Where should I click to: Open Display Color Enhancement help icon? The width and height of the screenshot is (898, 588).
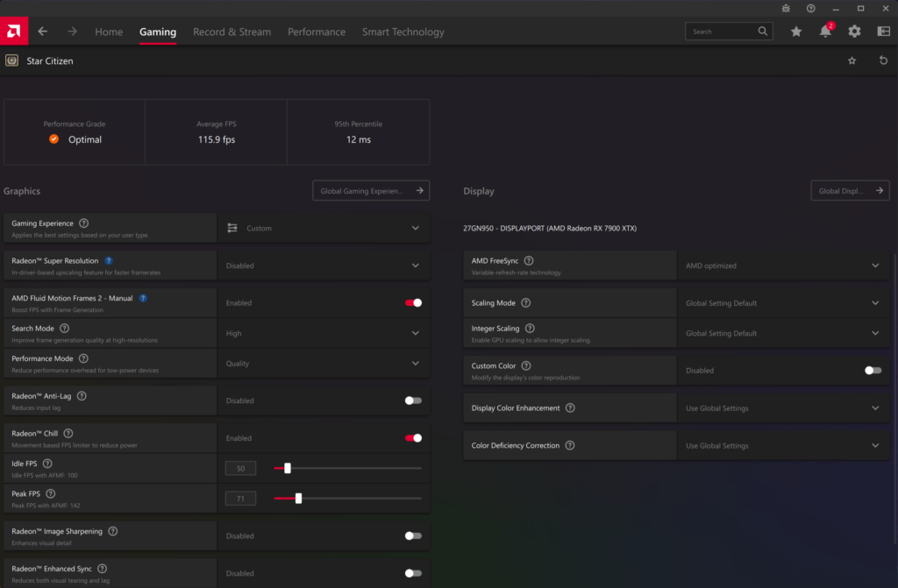point(570,408)
